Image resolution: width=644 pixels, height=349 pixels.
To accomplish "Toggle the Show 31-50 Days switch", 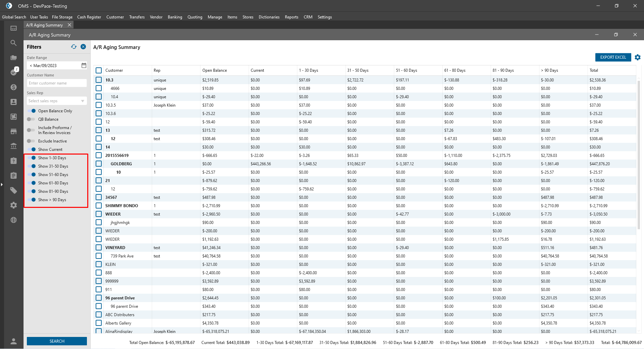I will coord(31,166).
